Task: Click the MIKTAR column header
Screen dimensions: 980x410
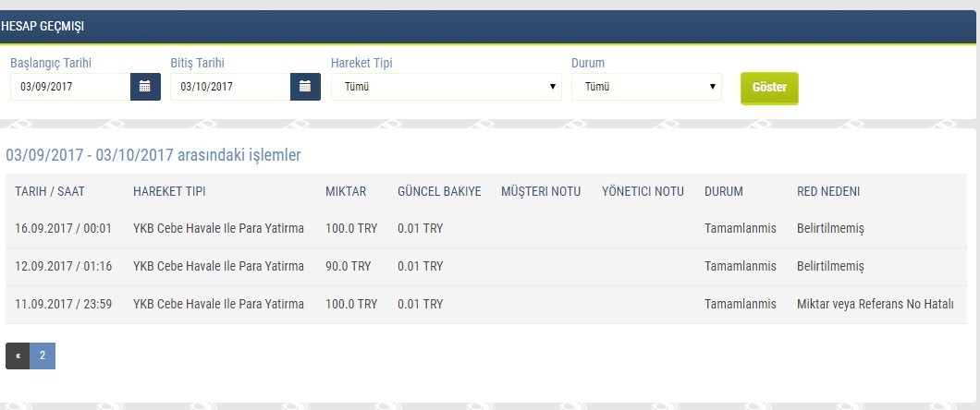Action: (346, 191)
